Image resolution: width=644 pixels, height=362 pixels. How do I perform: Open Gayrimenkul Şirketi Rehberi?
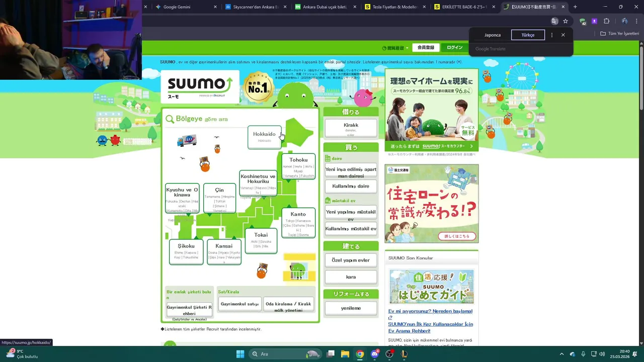[189, 310]
